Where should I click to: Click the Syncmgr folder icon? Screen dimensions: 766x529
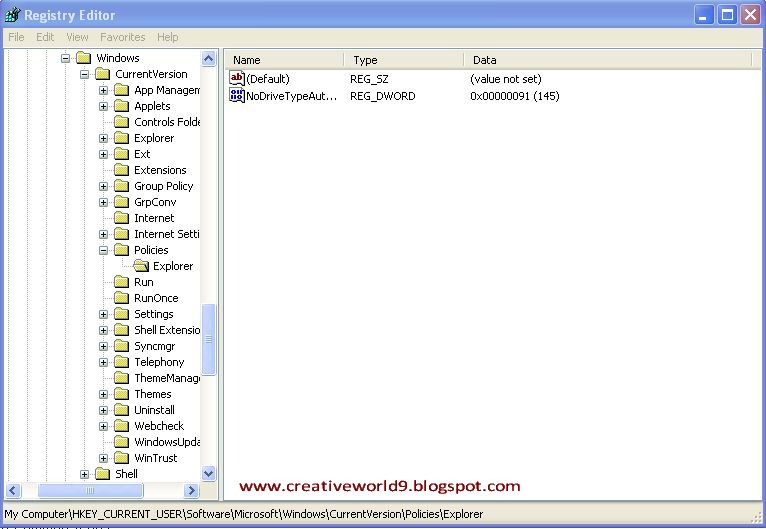[122, 346]
